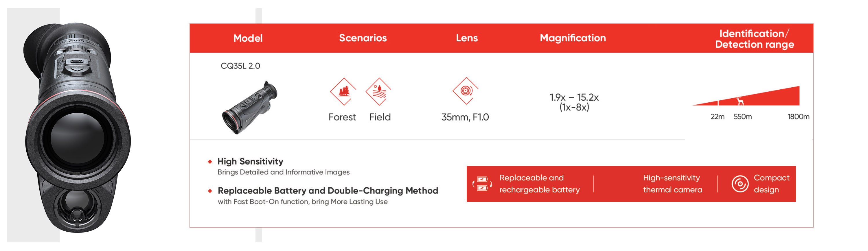868x251 pixels.
Task: Select the Magnification column header
Action: [x=573, y=38]
